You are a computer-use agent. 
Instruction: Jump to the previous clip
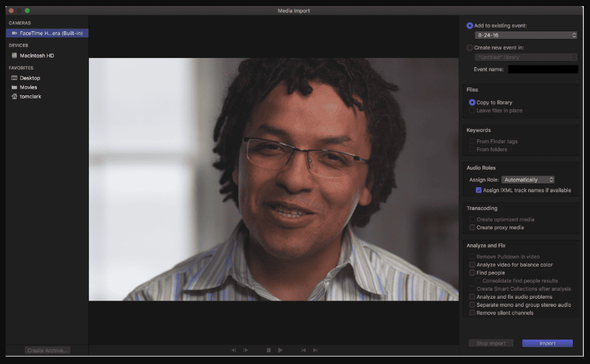click(303, 350)
